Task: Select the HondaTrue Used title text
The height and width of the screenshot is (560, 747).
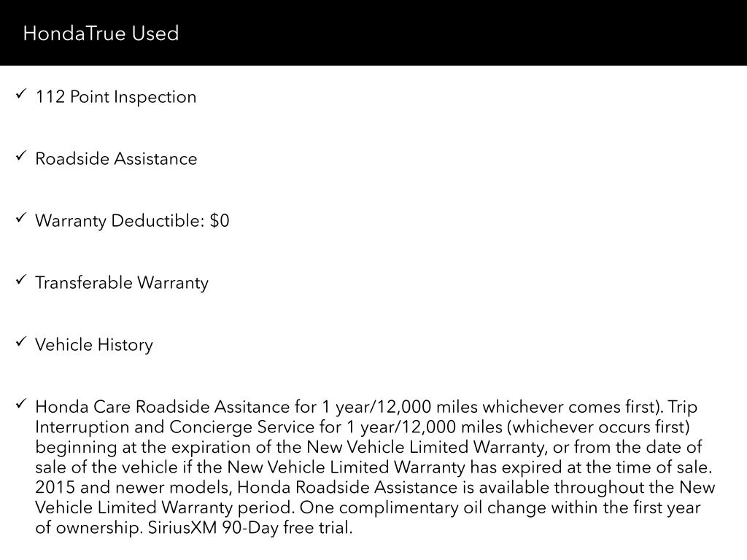Action: coord(101,34)
